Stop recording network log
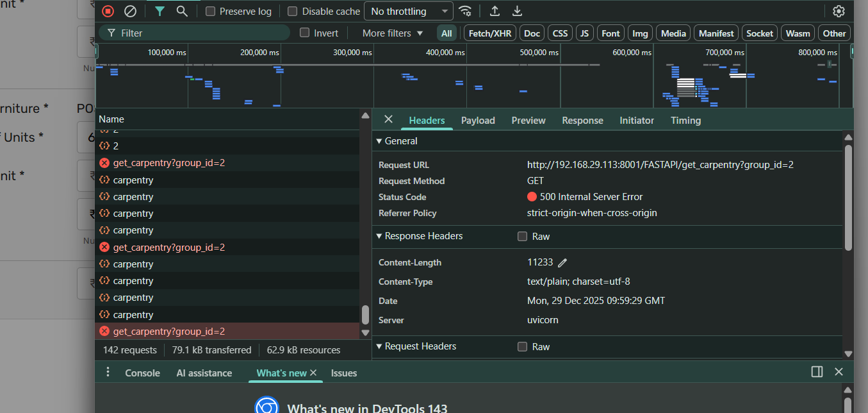 click(108, 11)
